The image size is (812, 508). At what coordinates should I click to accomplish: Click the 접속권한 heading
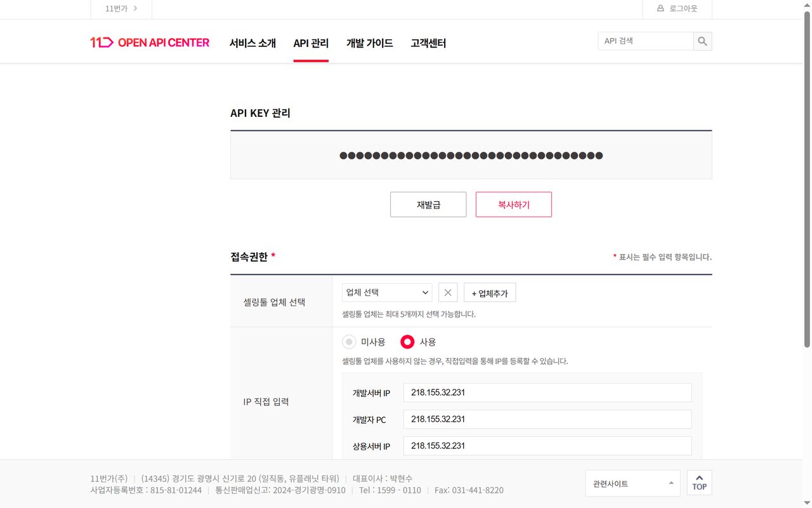coord(252,257)
